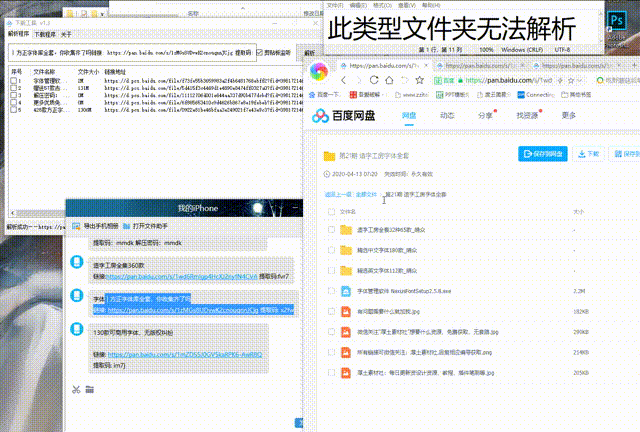Viewport: 640px width, 432px height.
Task: Click 导出手机相册 in iPhone window
Action: click(x=101, y=226)
